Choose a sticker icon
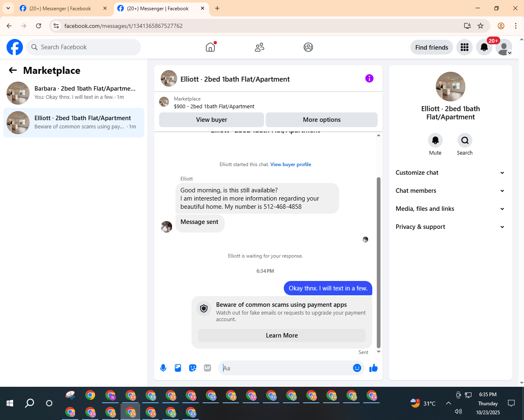 [x=193, y=368]
